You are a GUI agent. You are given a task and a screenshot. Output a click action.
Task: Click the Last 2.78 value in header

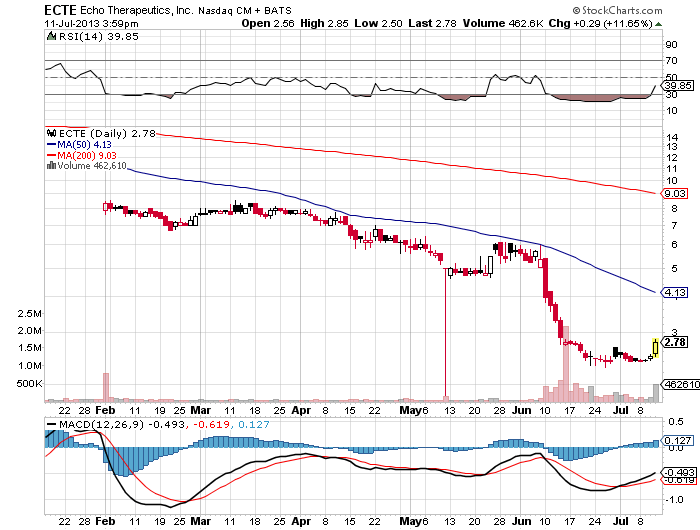pyautogui.click(x=432, y=23)
